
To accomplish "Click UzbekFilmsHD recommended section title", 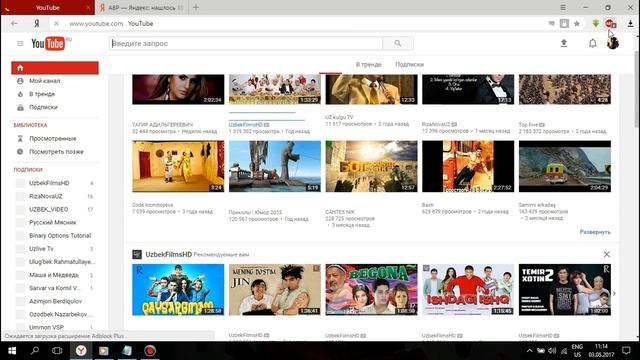I will coord(169,254).
